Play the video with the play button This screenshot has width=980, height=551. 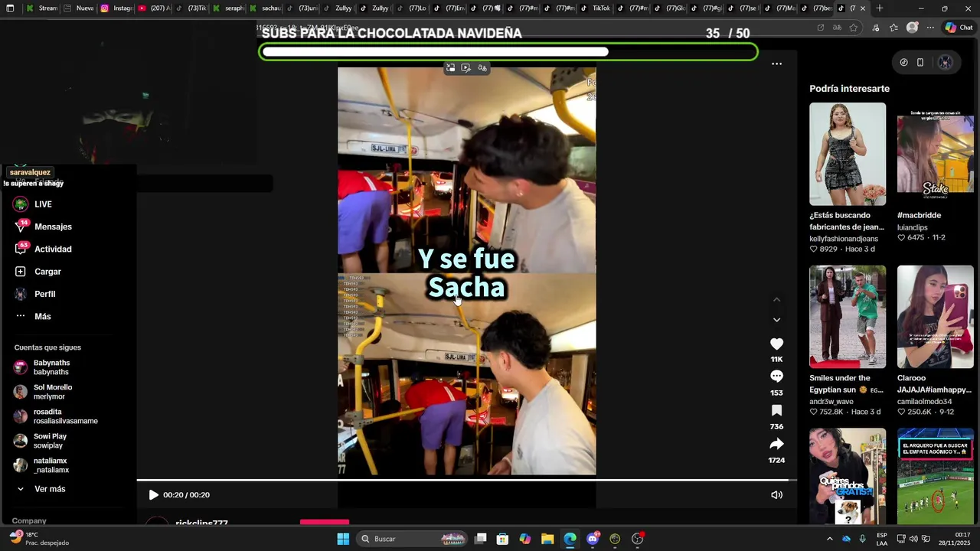click(x=153, y=495)
